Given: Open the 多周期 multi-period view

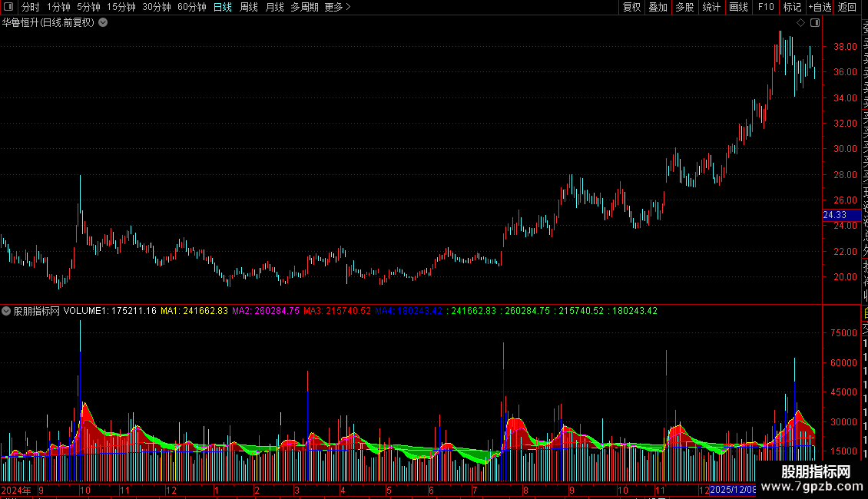Looking at the screenshot, I should (x=304, y=7).
